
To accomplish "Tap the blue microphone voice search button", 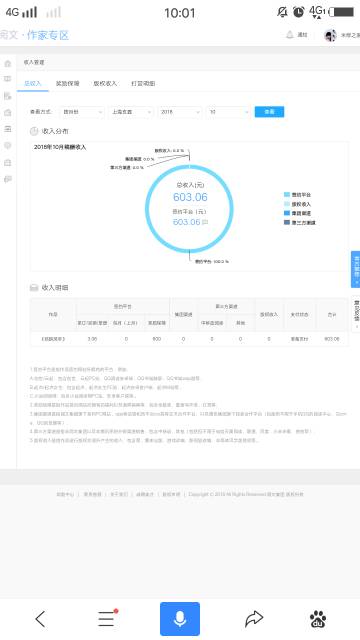I will pyautogui.click(x=180, y=619).
